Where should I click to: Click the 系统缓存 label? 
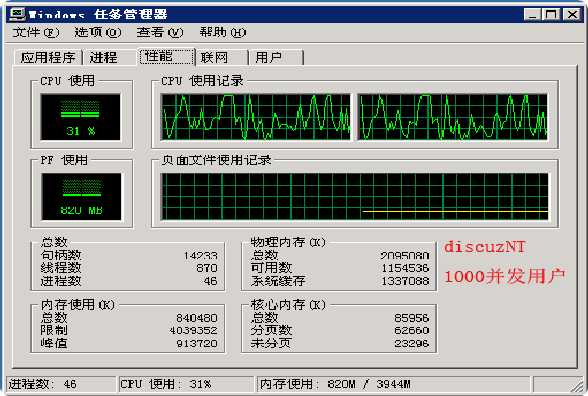(x=278, y=281)
